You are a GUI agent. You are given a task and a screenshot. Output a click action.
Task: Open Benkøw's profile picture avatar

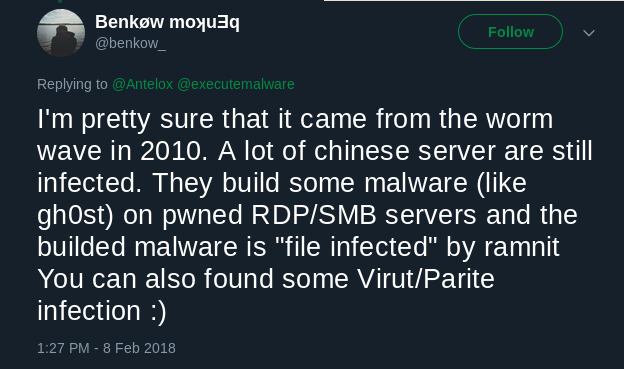61,33
